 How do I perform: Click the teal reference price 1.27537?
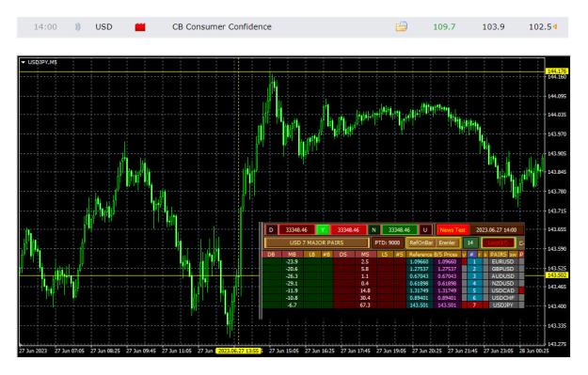[419, 269]
